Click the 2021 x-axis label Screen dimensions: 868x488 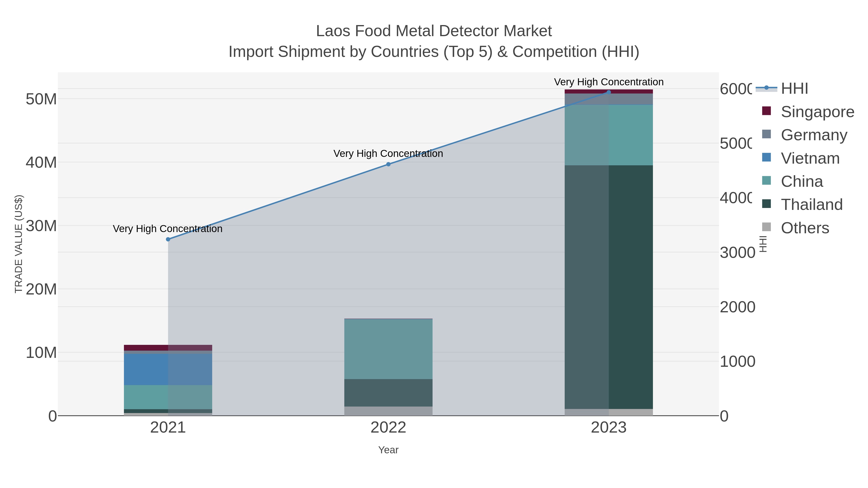[x=168, y=428]
